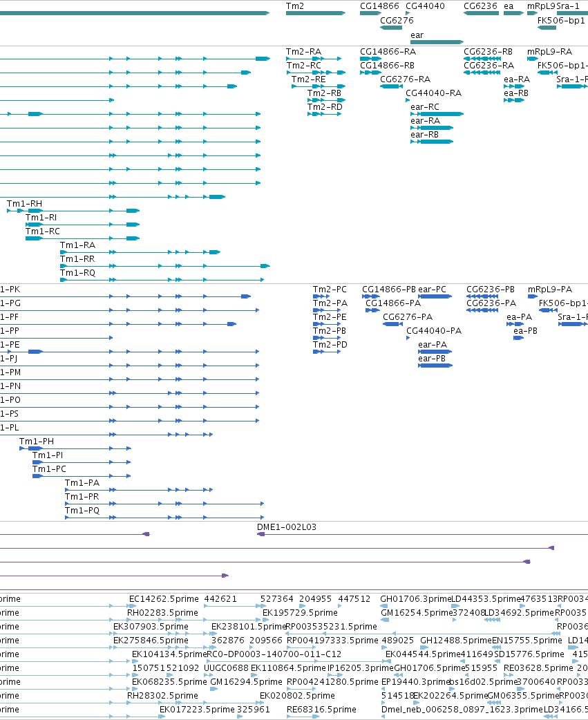Image resolution: width=588 pixels, height=720 pixels.
Task: Select EST EK020802.5prime
Action: [297, 695]
